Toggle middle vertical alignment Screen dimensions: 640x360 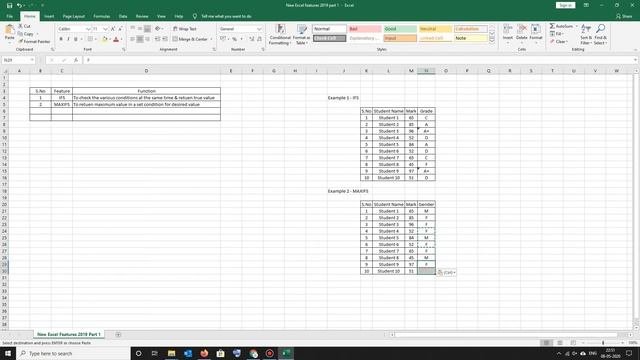click(x=140, y=29)
